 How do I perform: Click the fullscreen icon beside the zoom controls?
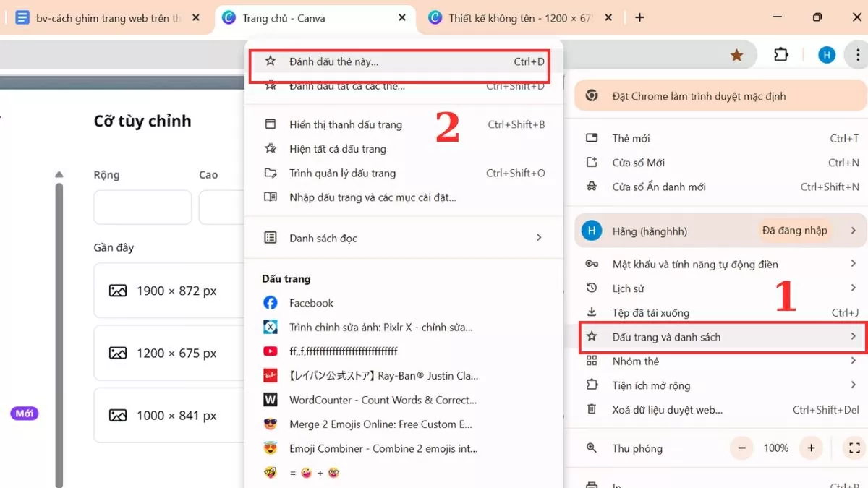(854, 448)
